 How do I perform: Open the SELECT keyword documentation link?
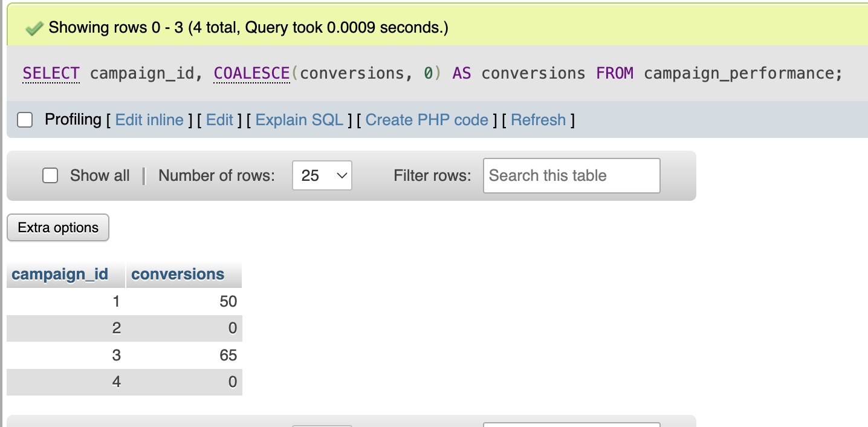51,73
